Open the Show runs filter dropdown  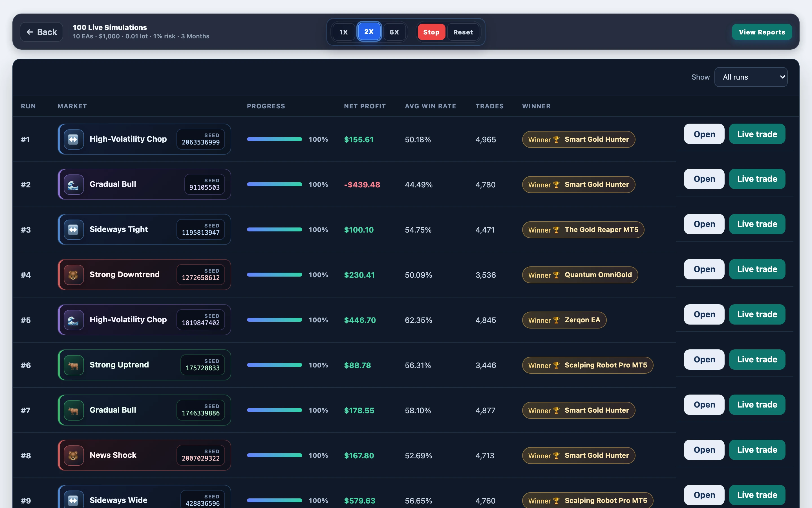(751, 77)
